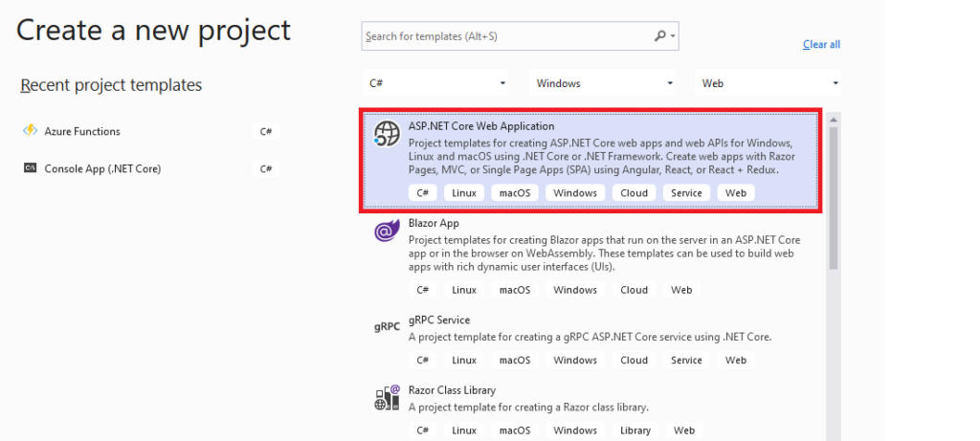980x441 pixels.
Task: Select Console App (.NET Core) recent template
Action: tap(102, 168)
